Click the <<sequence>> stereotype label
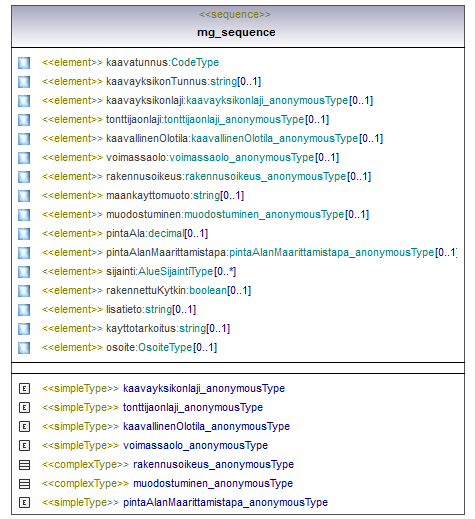The height and width of the screenshot is (519, 475). (235, 14)
